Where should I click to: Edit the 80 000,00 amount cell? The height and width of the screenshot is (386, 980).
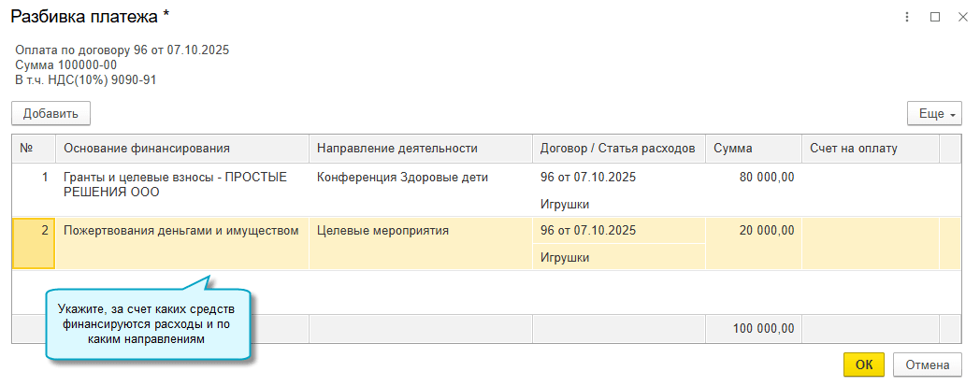753,177
